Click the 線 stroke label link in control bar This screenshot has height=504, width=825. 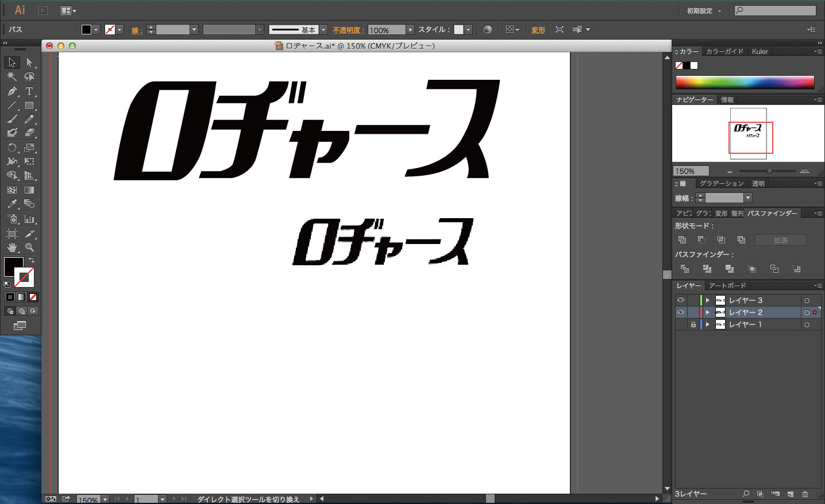pyautogui.click(x=136, y=30)
